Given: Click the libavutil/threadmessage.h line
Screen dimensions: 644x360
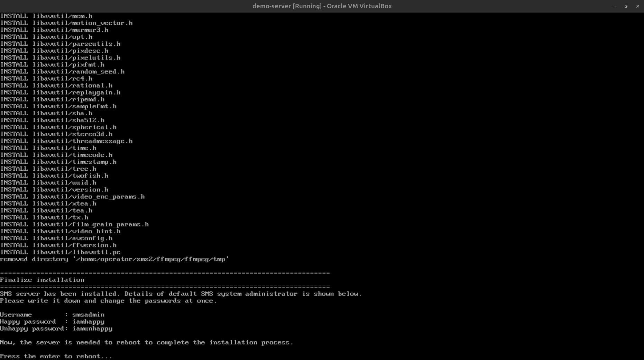Looking at the screenshot, I should 66,141.
